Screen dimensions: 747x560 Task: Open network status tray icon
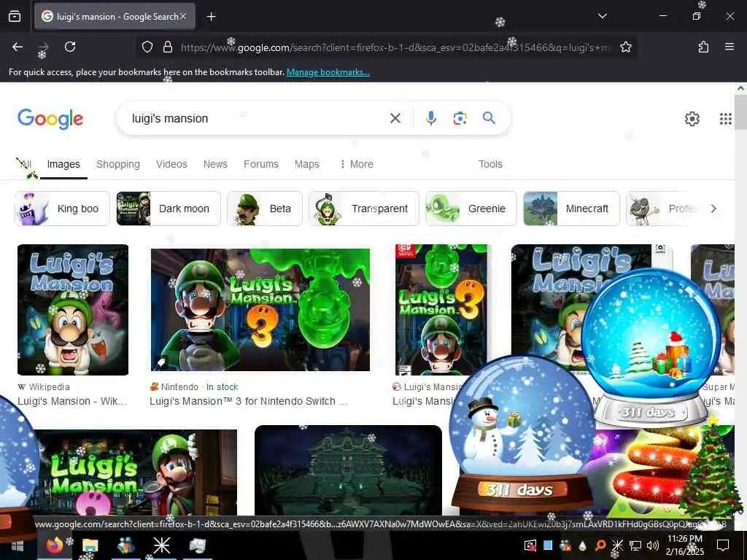click(635, 545)
